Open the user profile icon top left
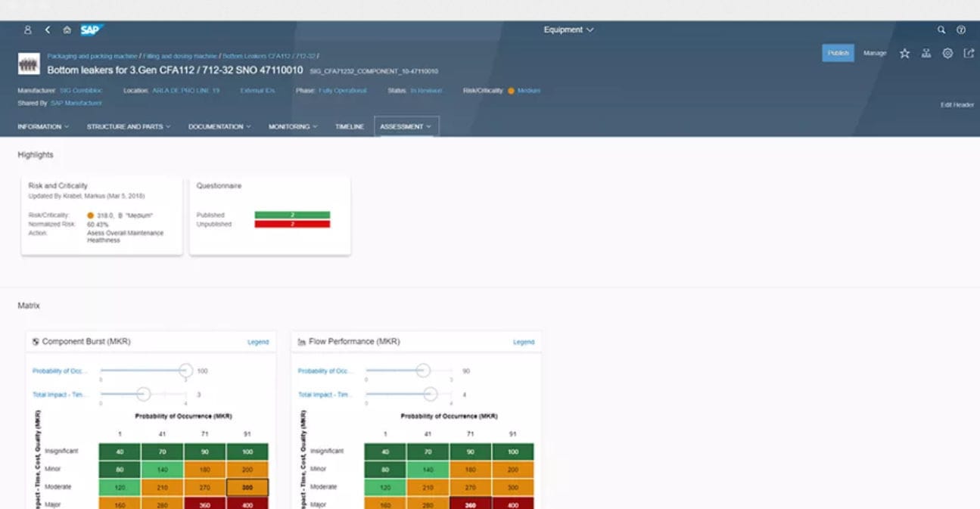The image size is (980, 509). (x=27, y=29)
